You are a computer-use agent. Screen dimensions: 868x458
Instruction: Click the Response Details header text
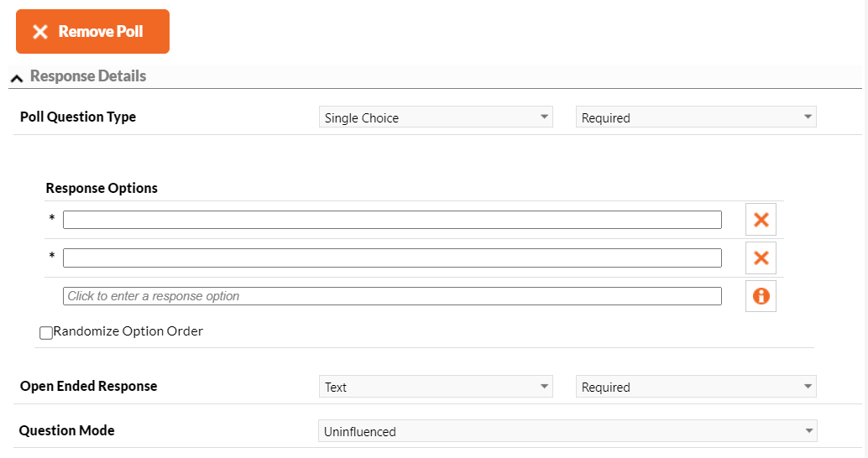click(x=88, y=75)
